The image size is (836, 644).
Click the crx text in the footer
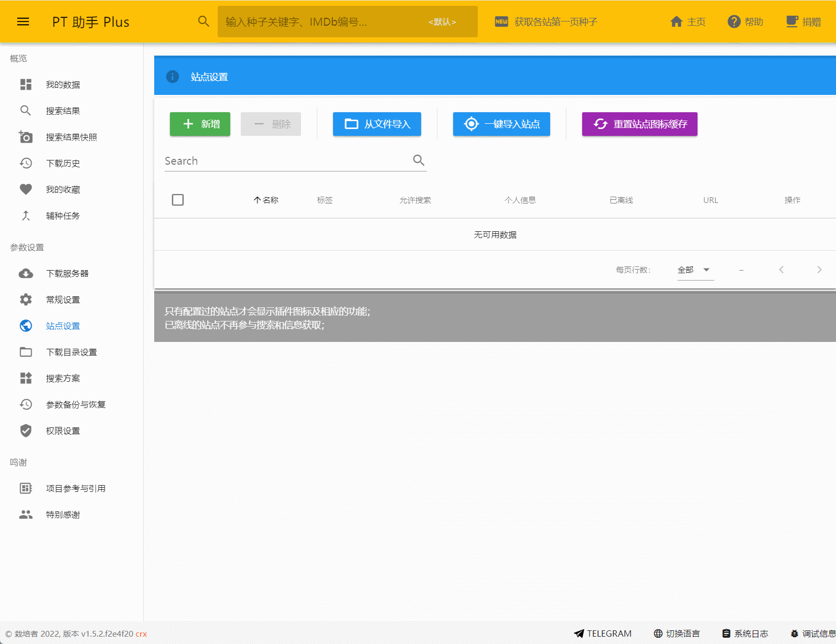141,634
